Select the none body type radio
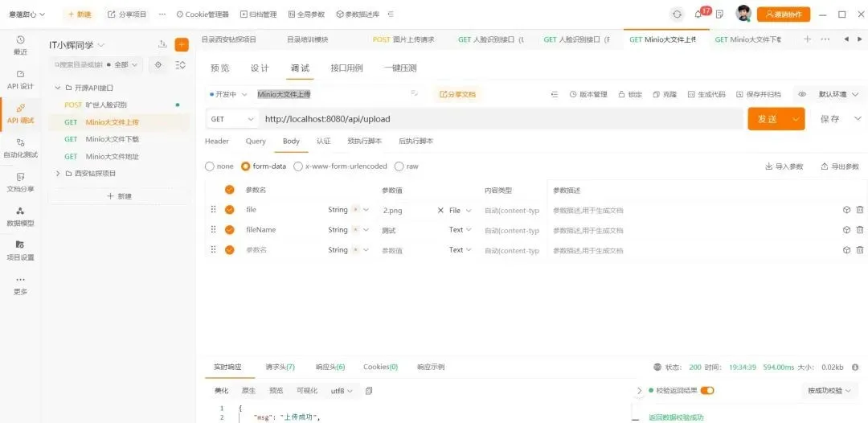Screen dimensions: 868x423 coord(211,166)
